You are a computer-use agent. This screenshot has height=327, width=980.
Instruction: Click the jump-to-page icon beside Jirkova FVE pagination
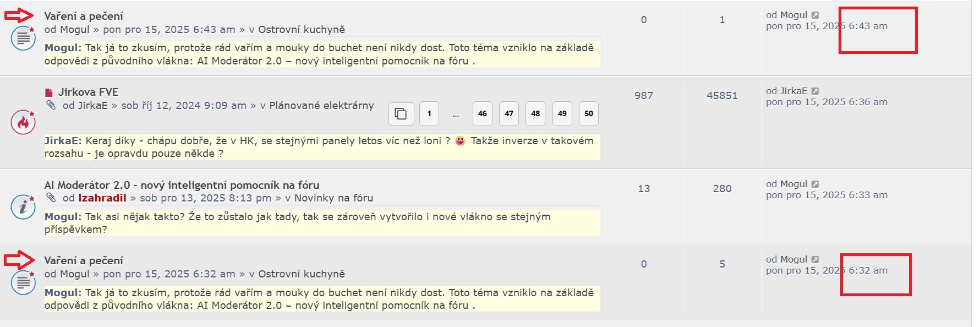(x=401, y=114)
